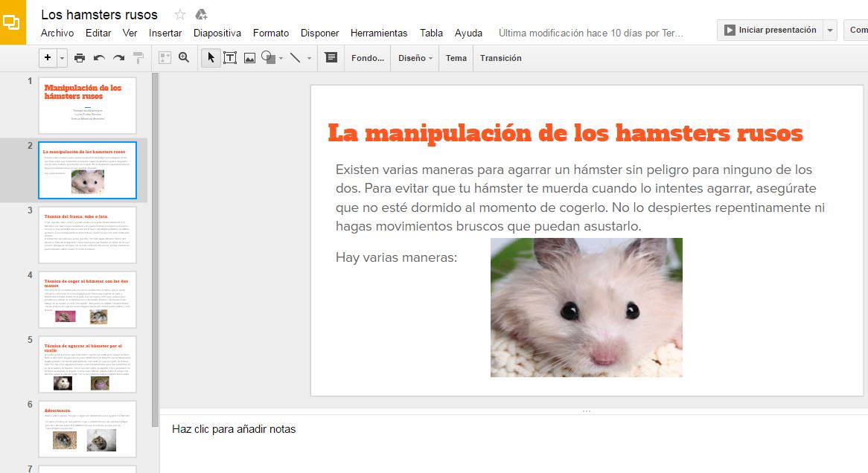868x473 pixels.
Task: Open the Ayuda menu
Action: (x=468, y=33)
